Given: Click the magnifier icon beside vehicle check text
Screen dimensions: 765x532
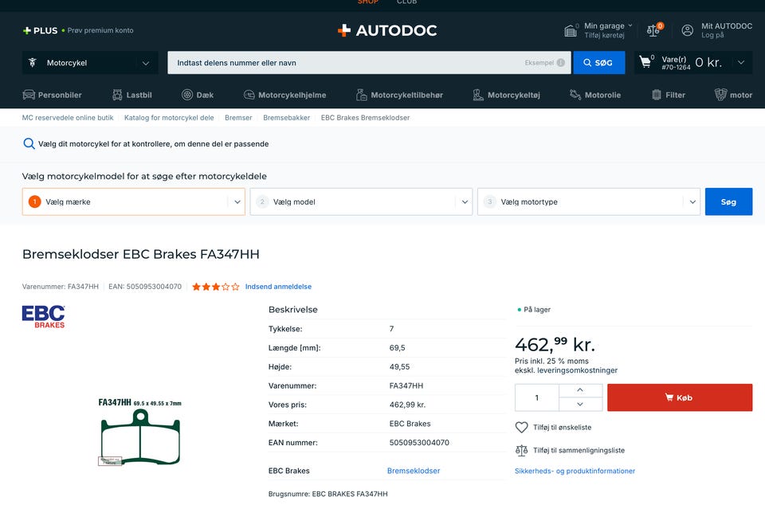Looking at the screenshot, I should (x=29, y=143).
